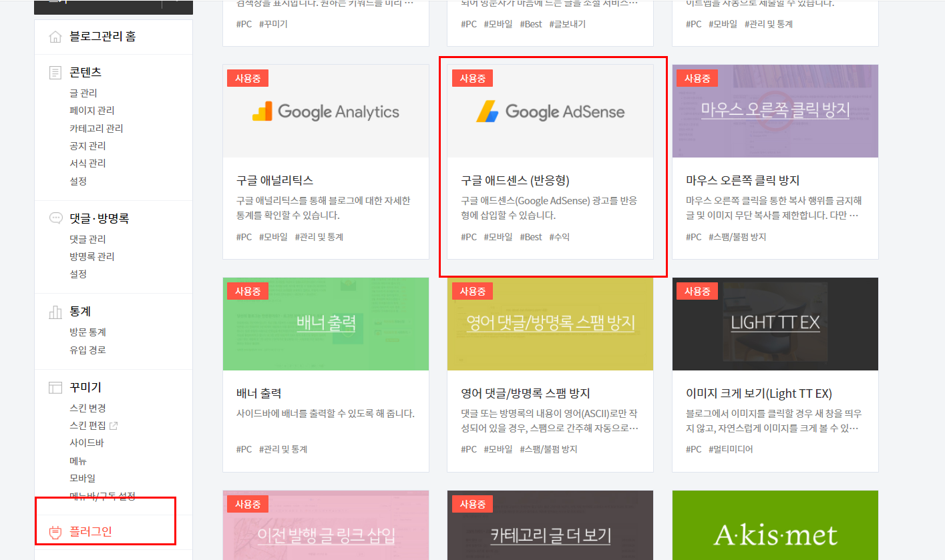
Task: Click the #멀티미디어 tag
Action: pos(731,449)
